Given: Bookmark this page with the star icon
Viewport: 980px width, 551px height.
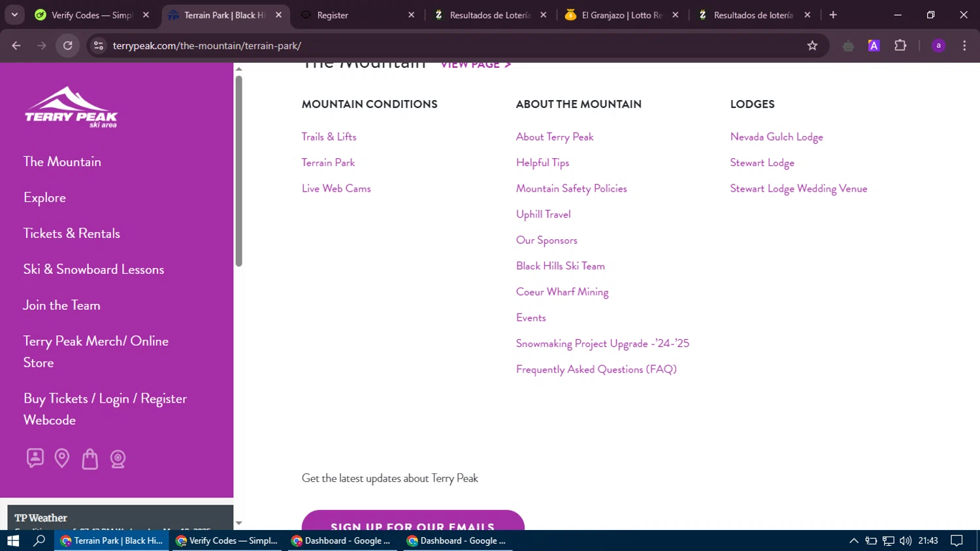Looking at the screenshot, I should [812, 45].
